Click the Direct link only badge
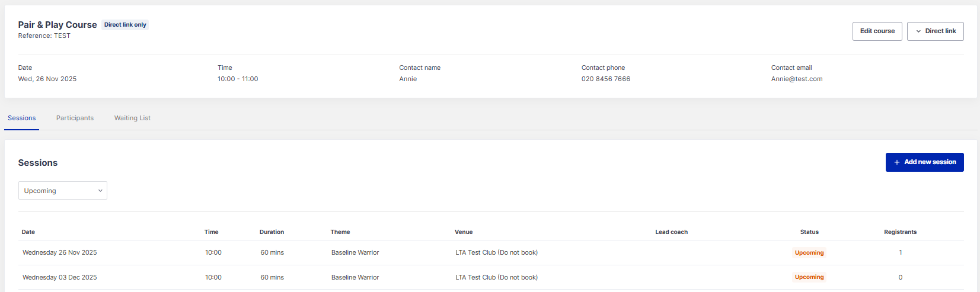 click(x=125, y=25)
